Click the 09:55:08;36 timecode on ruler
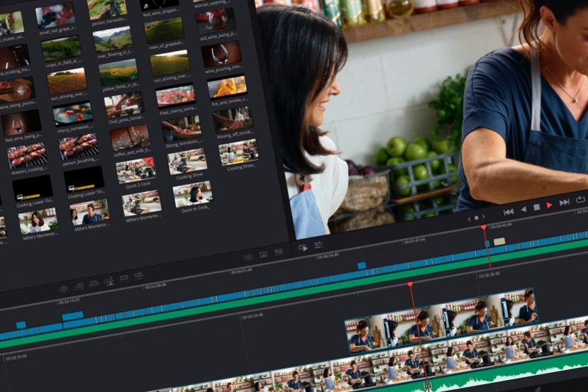Viewport: 588px width, 392px height. click(x=155, y=286)
